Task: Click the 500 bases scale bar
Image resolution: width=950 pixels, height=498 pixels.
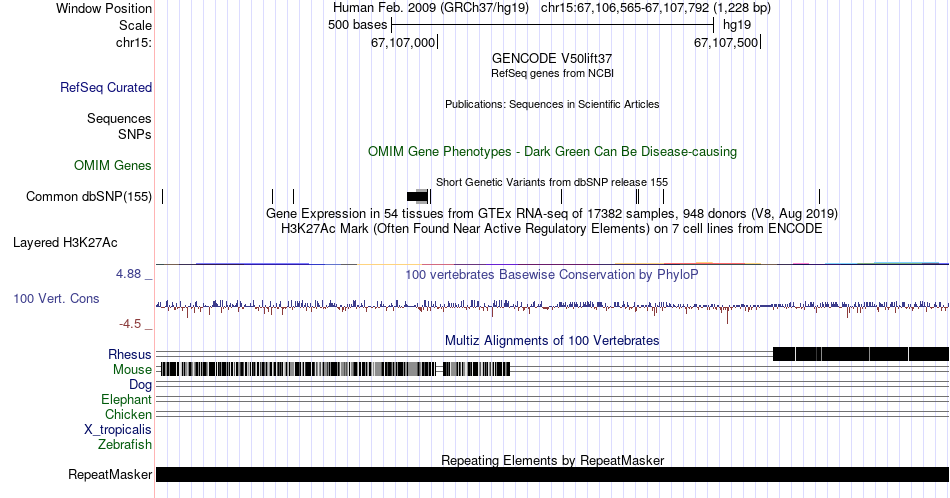Action: pyautogui.click(x=553, y=25)
